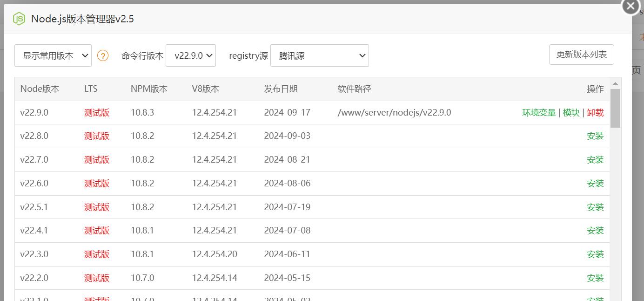The width and height of the screenshot is (644, 301).
Task: Click 测试版 label in v22.9.0 row
Action: tap(97, 112)
